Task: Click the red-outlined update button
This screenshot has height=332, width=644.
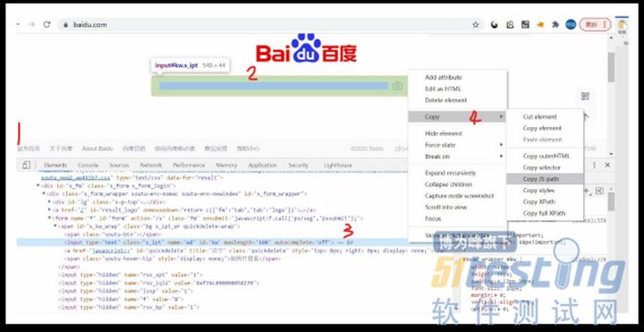Action: coord(595,24)
